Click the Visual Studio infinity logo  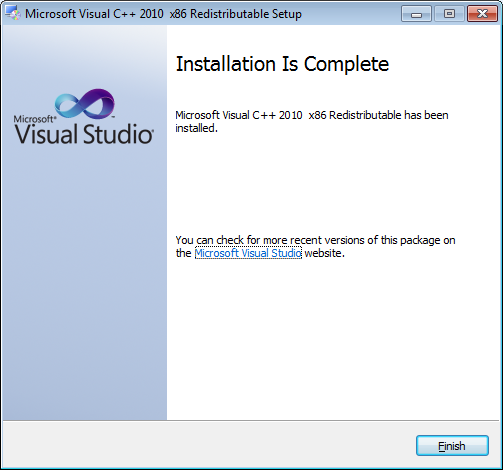(85, 104)
